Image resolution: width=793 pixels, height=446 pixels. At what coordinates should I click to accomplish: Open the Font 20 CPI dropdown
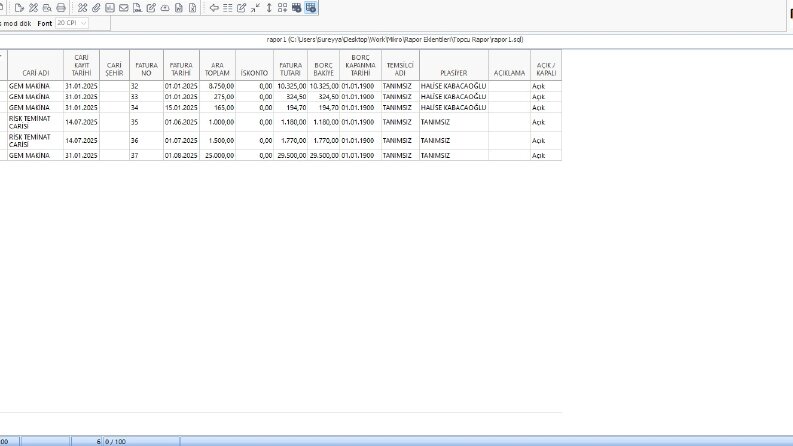(72, 23)
